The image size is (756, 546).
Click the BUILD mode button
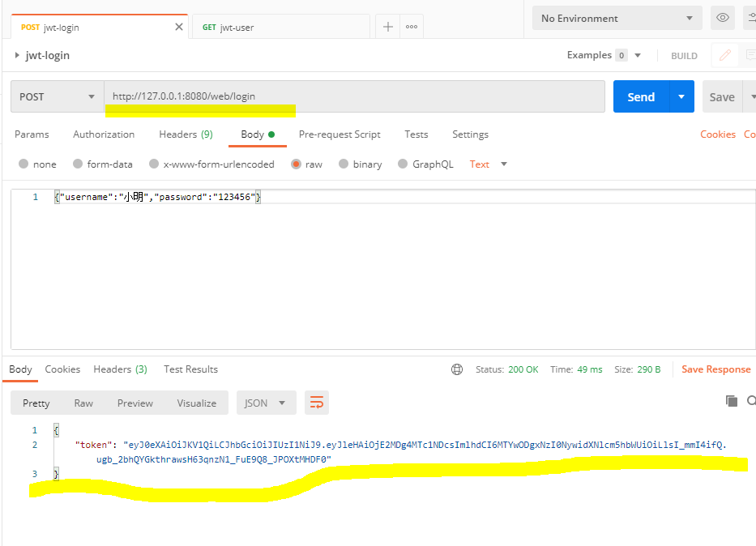pos(684,56)
